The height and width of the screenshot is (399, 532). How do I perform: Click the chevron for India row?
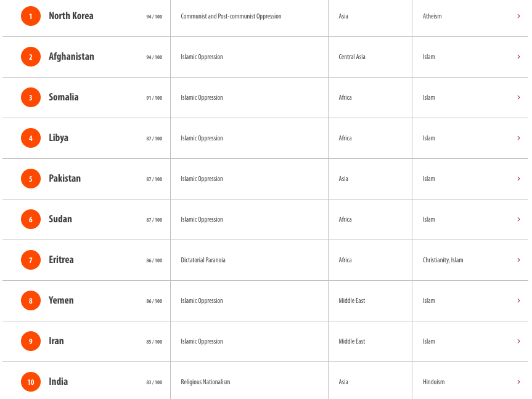[x=518, y=382]
